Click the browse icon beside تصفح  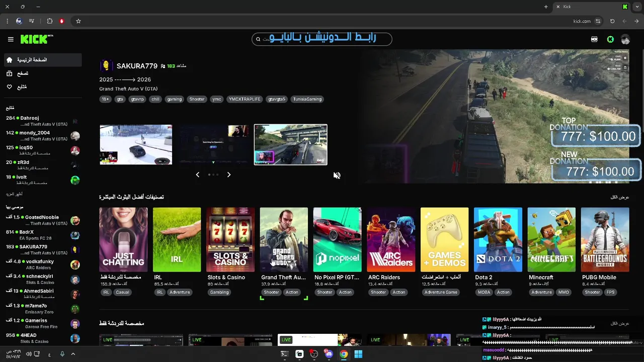pyautogui.click(x=9, y=73)
